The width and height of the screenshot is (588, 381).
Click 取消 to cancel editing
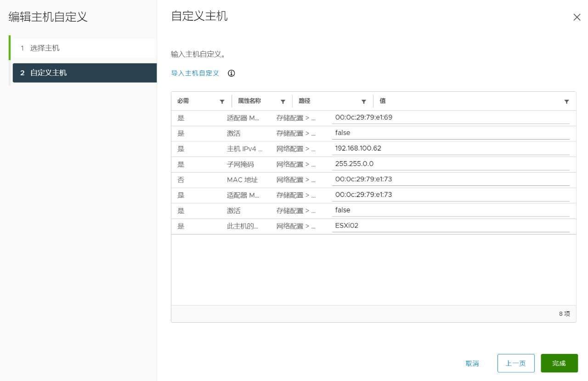[x=472, y=363]
